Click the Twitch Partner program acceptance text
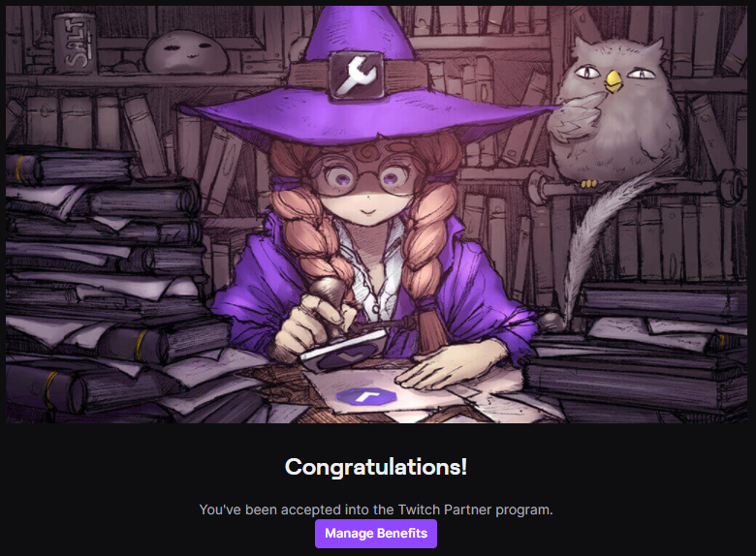Screen dimensions: 756x556 tap(376, 510)
